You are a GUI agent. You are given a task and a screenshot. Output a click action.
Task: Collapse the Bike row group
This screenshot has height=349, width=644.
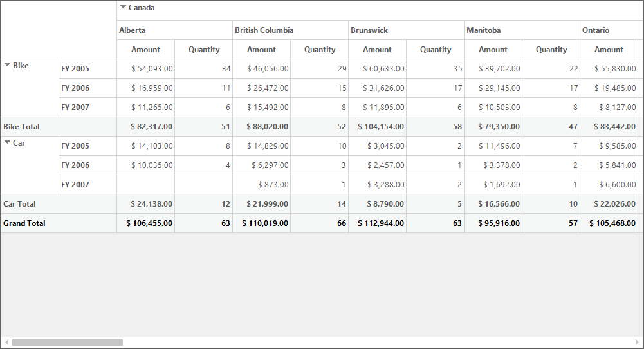[x=7, y=65]
